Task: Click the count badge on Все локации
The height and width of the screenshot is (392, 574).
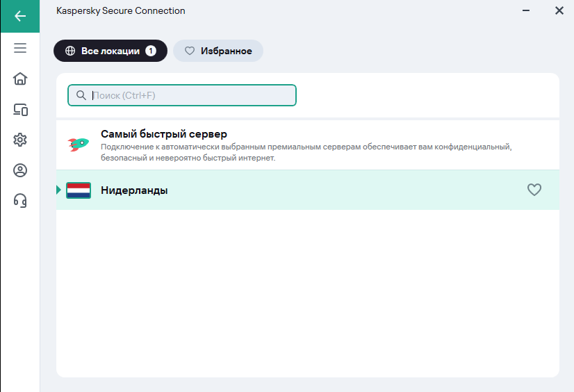Action: pos(151,51)
